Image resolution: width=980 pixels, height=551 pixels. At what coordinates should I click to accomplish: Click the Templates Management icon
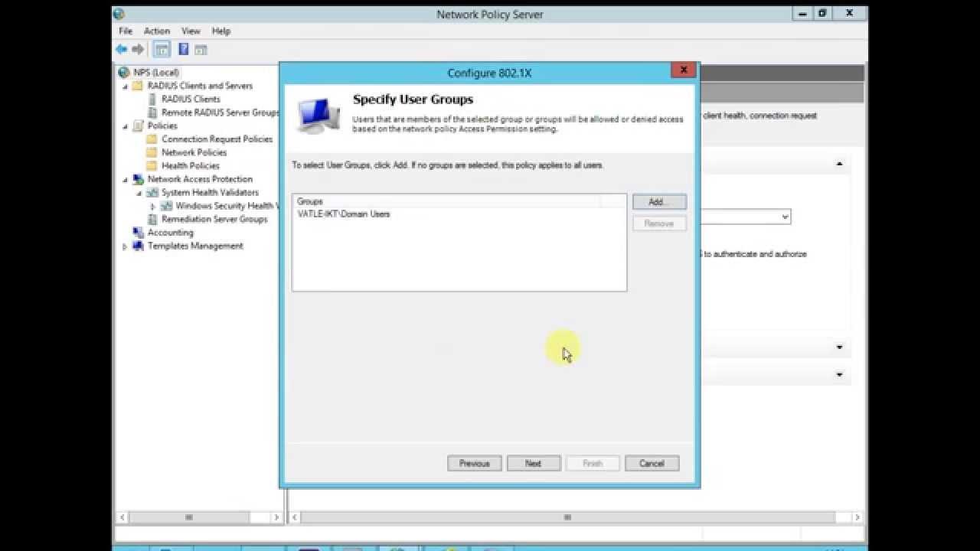click(x=138, y=246)
